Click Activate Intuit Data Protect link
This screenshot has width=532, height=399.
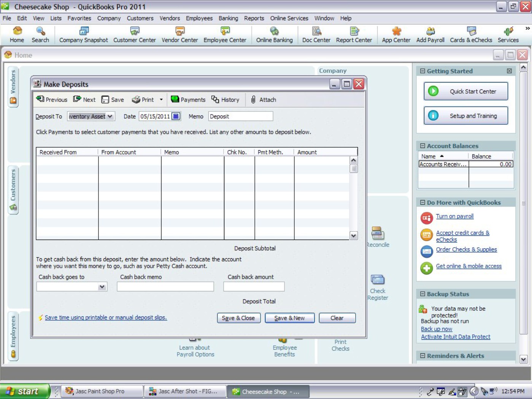point(455,337)
